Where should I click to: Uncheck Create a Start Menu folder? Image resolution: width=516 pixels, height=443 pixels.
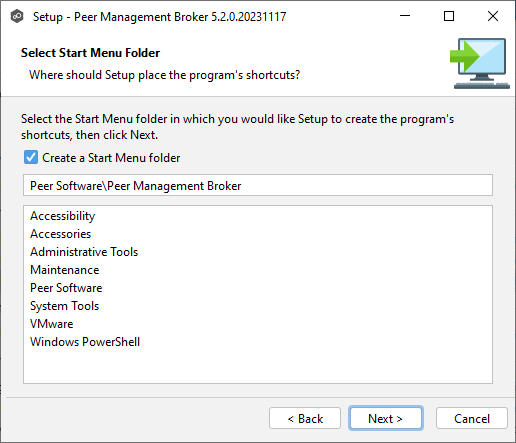click(31, 157)
